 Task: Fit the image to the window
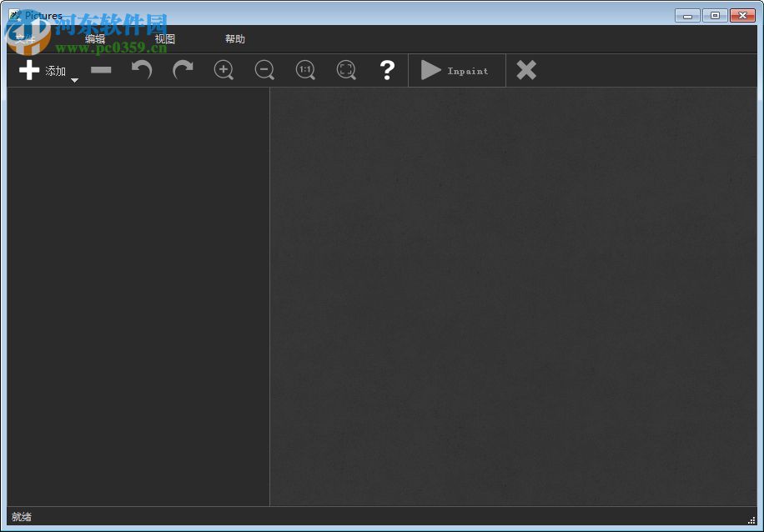point(346,71)
